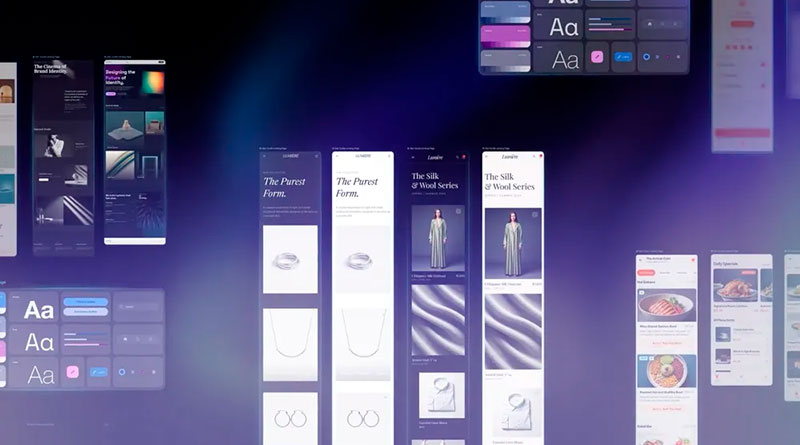Select the blue radio circle in the bottom-left UI kit
The height and width of the screenshot is (445, 800).
(122, 372)
